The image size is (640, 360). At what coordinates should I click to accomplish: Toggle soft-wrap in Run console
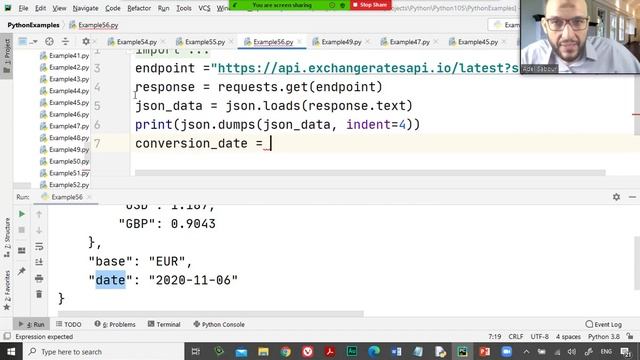click(39, 247)
